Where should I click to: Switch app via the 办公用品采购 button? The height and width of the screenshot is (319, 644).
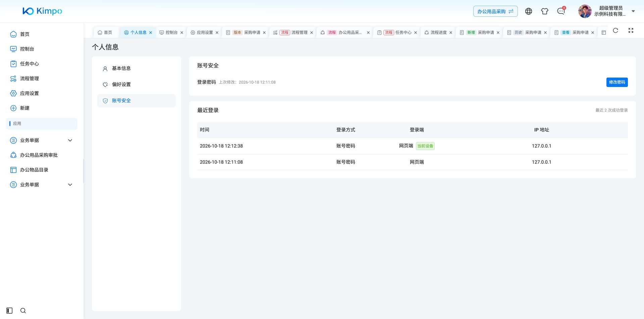pyautogui.click(x=495, y=11)
